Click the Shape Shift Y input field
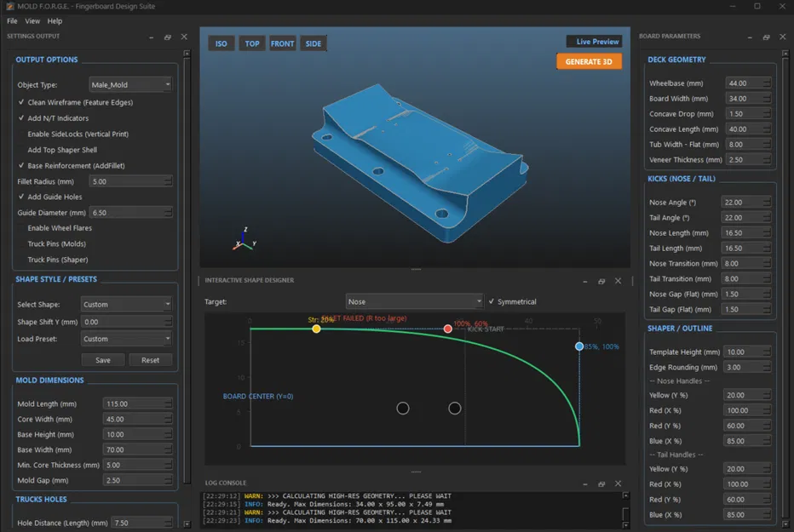 point(127,322)
